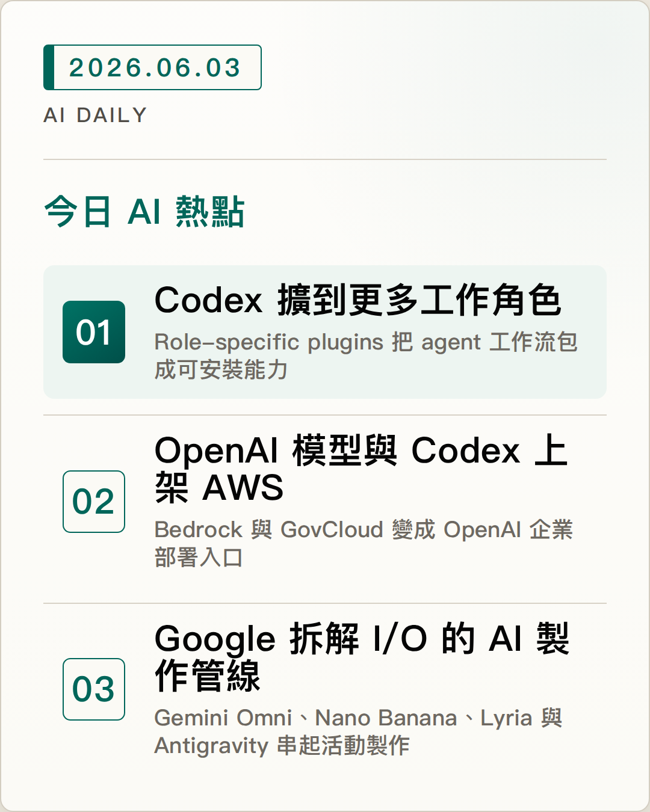Select the outlined 02 number badge
This screenshot has width=650, height=812.
(x=94, y=502)
